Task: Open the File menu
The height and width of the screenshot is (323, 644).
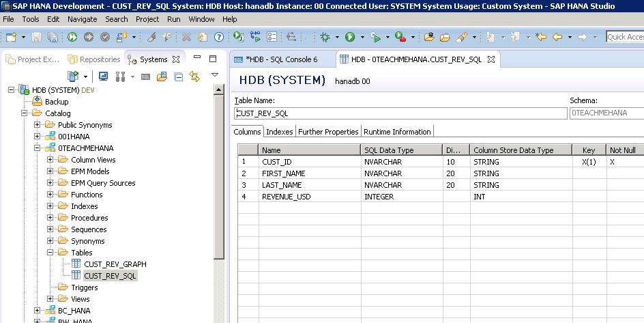Action: point(8,19)
